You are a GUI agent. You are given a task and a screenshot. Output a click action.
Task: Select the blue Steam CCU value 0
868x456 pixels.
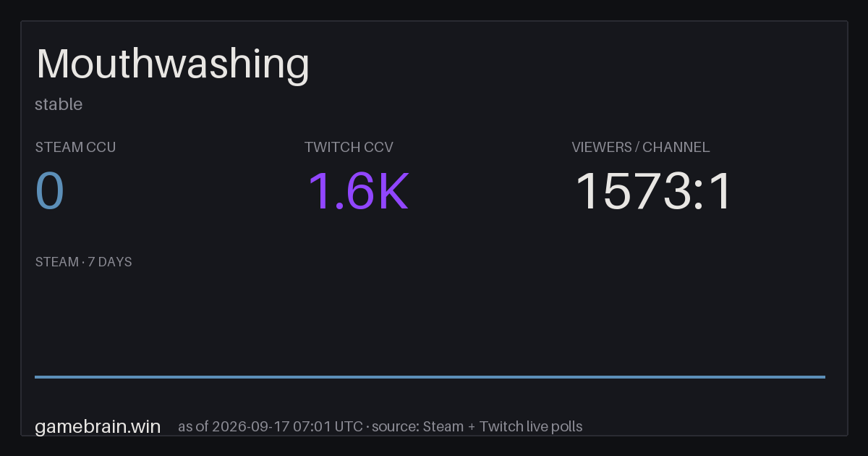tap(50, 191)
